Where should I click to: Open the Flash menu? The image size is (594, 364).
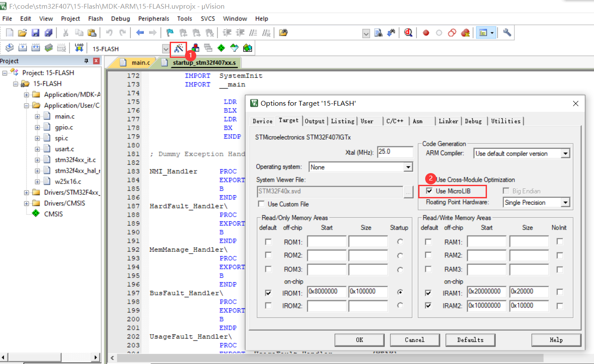click(x=95, y=19)
